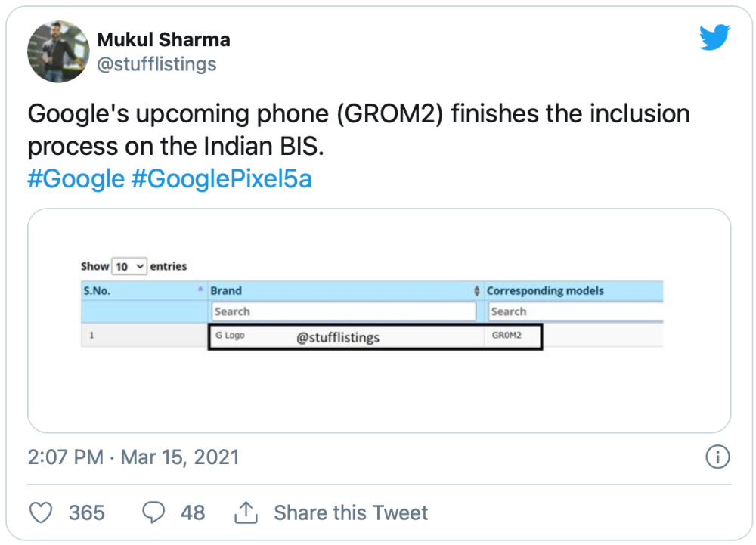This screenshot has width=756, height=545.
Task: Sort using the Brand column arrows
Action: [x=477, y=291]
